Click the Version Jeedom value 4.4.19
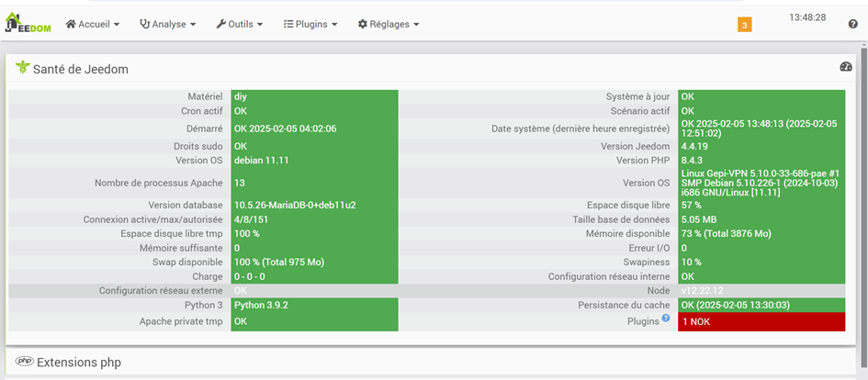Viewport: 868px width, 380px height. click(x=694, y=147)
